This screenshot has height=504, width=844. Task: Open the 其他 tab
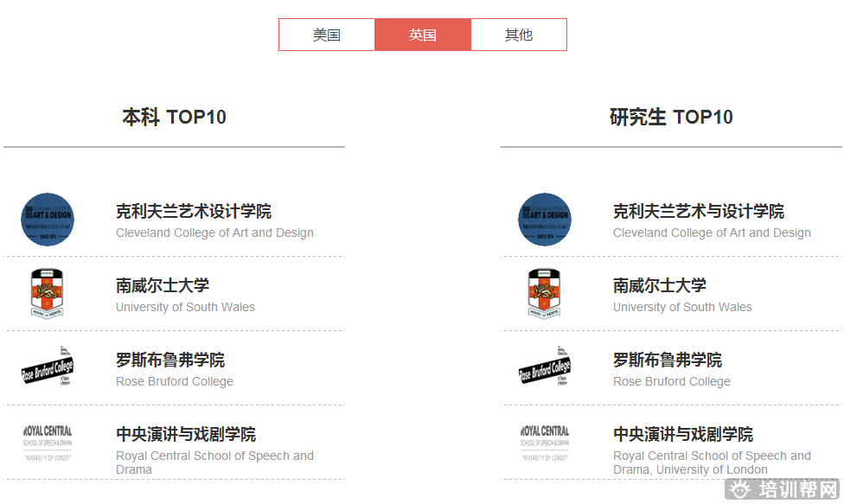(x=519, y=35)
